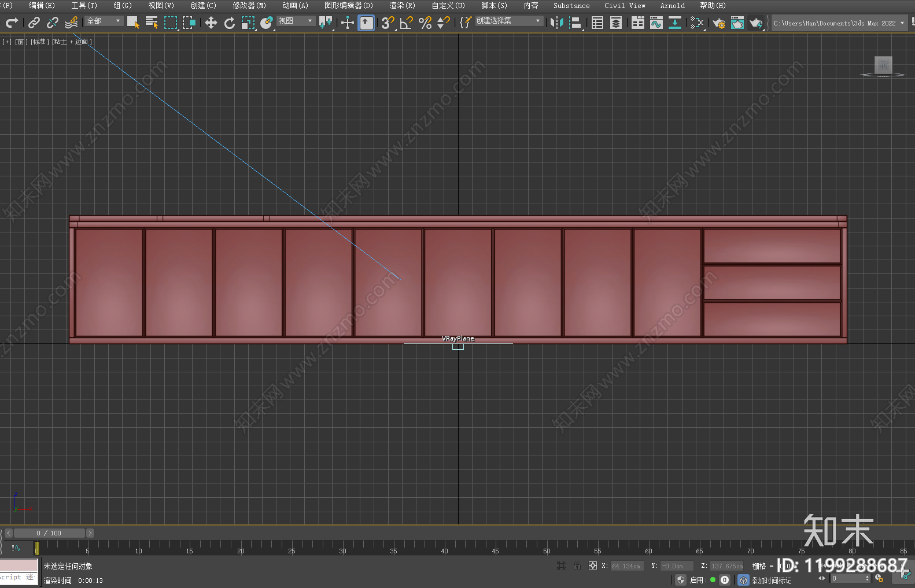Screen dimensions: 915x588
Task: Open the Material Editor icon
Action: [x=697, y=23]
